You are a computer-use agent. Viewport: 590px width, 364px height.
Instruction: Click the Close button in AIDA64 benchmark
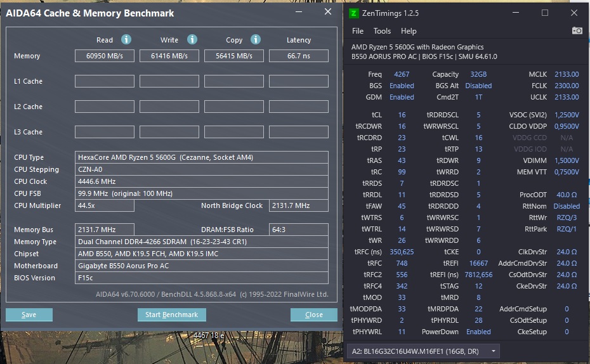click(314, 315)
